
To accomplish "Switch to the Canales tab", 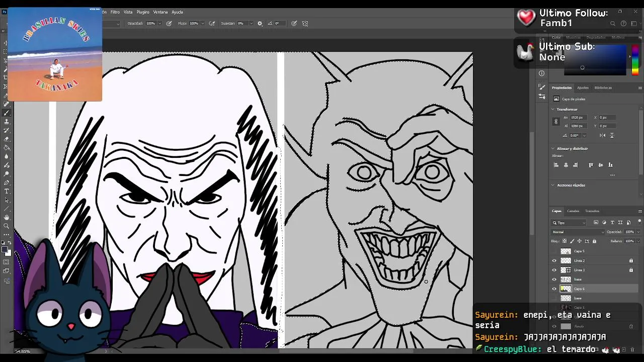I will [573, 211].
